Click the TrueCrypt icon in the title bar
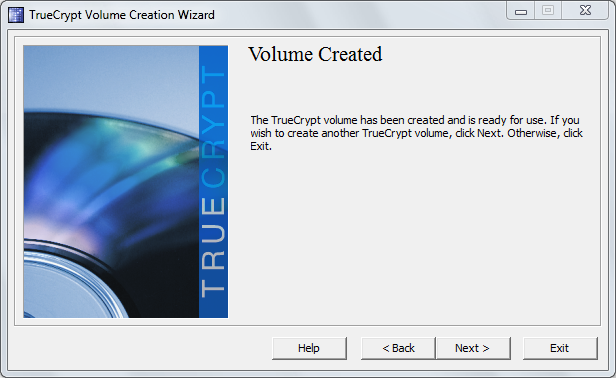The height and width of the screenshot is (378, 616). click(x=15, y=15)
